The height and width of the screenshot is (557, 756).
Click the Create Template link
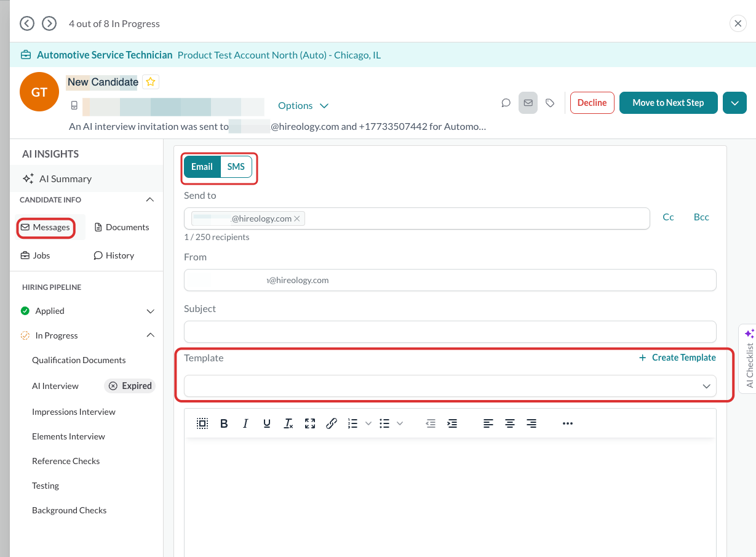pos(677,358)
